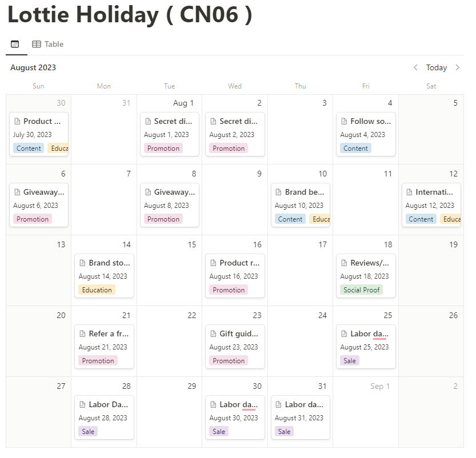Screen dimensions: 476x458
Task: Click page icon on Refer a friend card
Action: [x=82, y=334]
